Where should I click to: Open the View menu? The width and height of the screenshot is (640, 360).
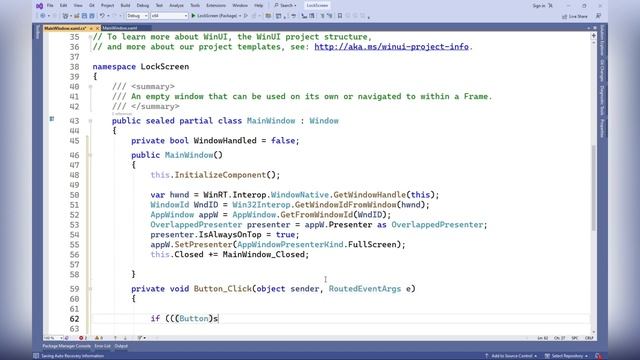coord(78,6)
